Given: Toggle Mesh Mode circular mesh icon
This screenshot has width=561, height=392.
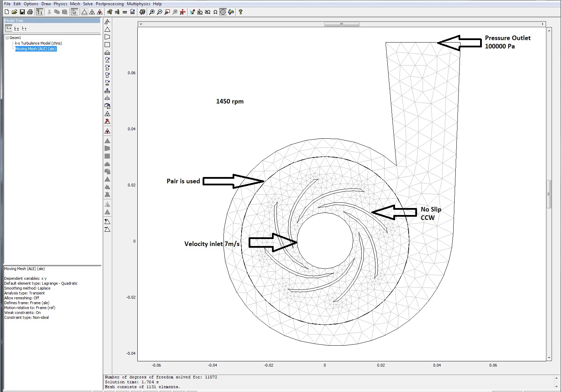Looking at the screenshot, I should pos(223,12).
